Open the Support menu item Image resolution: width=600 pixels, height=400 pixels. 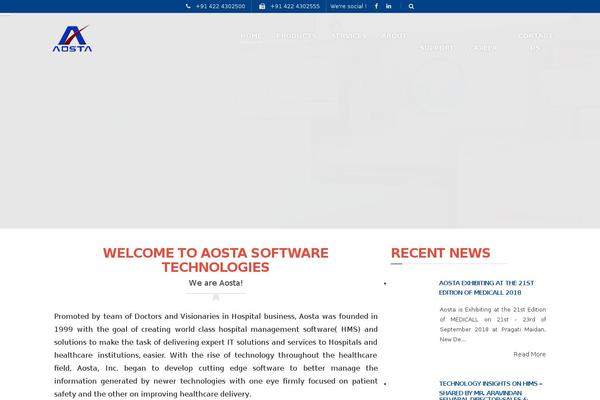(437, 48)
